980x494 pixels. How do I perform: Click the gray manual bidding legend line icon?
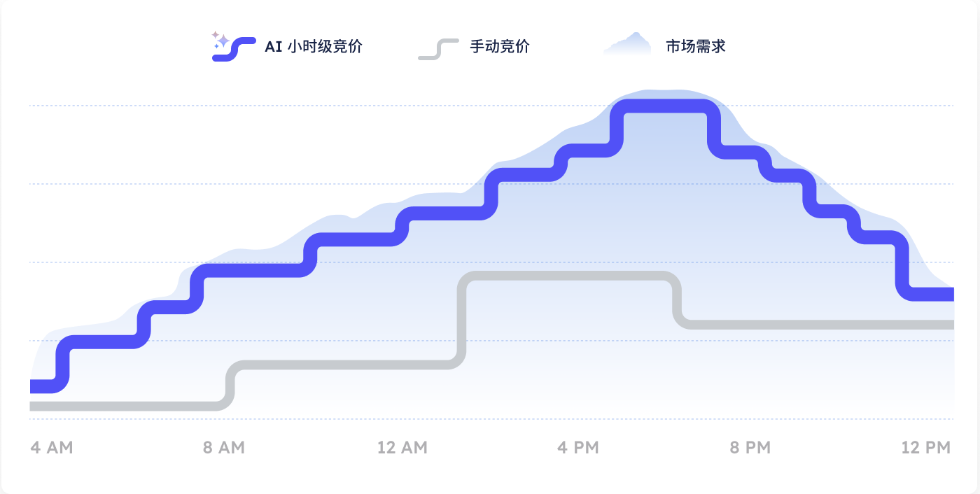pyautogui.click(x=438, y=48)
